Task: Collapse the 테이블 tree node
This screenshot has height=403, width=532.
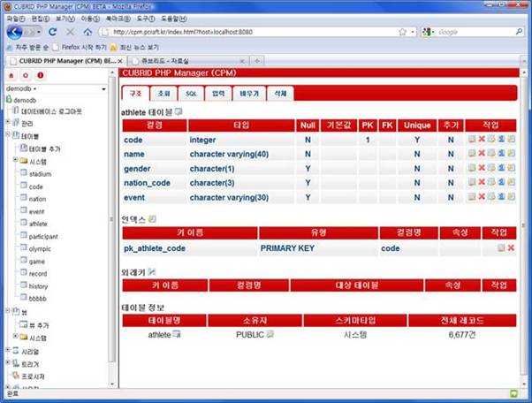Action: click(x=8, y=134)
